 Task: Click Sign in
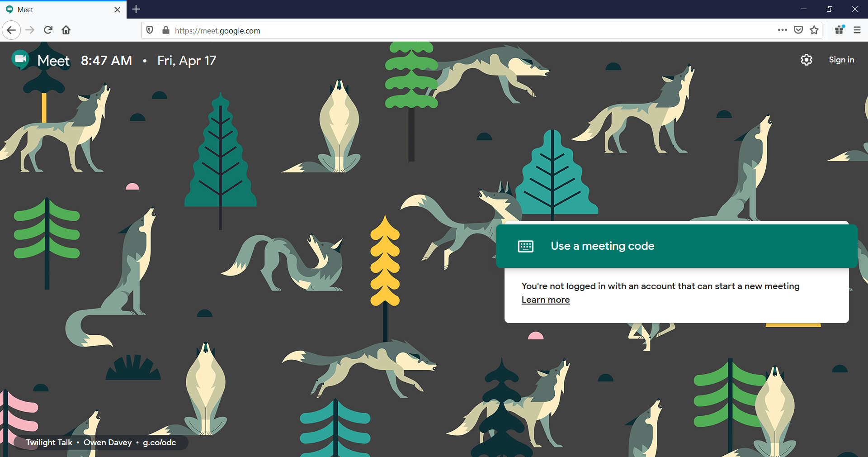coord(841,60)
